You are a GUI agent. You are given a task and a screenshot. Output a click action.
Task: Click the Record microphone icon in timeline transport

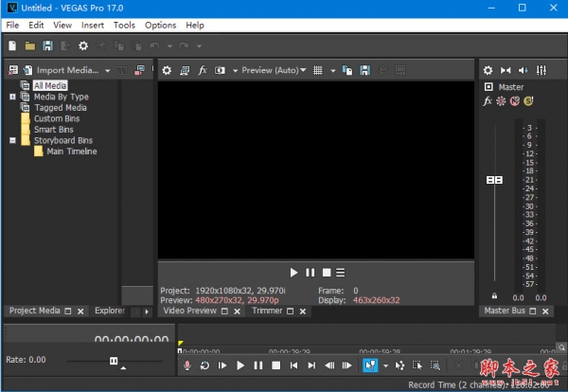tap(187, 365)
